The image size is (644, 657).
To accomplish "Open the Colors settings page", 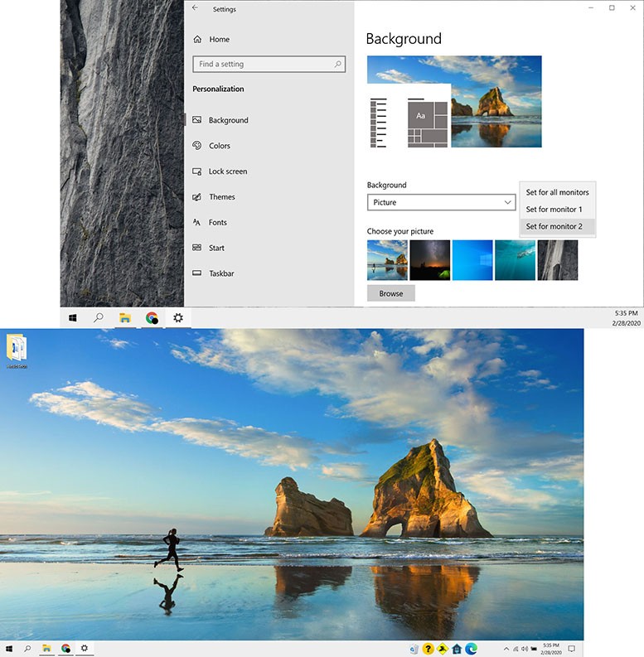I will [x=211, y=146].
